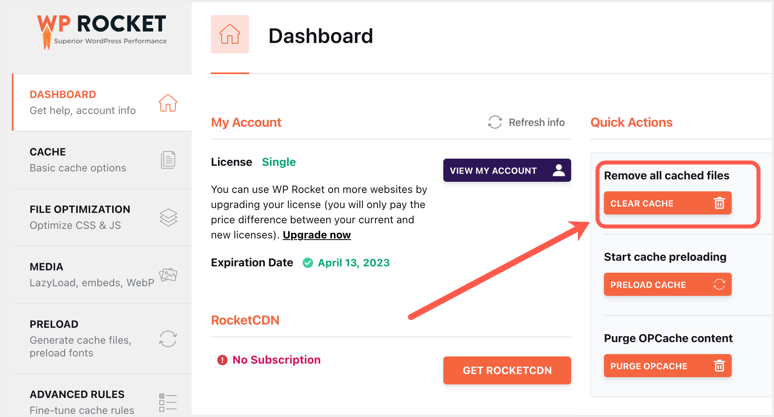Click the Cache document icon in sidebar

pyautogui.click(x=168, y=160)
